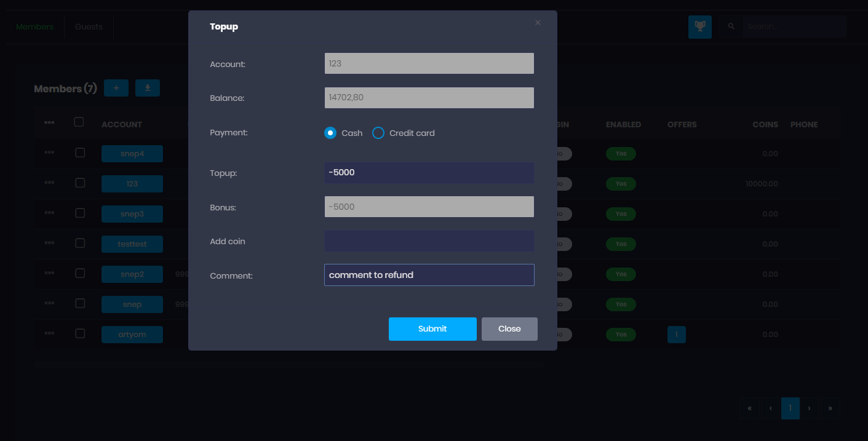868x441 pixels.
Task: Focus the Add coin input field
Action: click(x=429, y=241)
